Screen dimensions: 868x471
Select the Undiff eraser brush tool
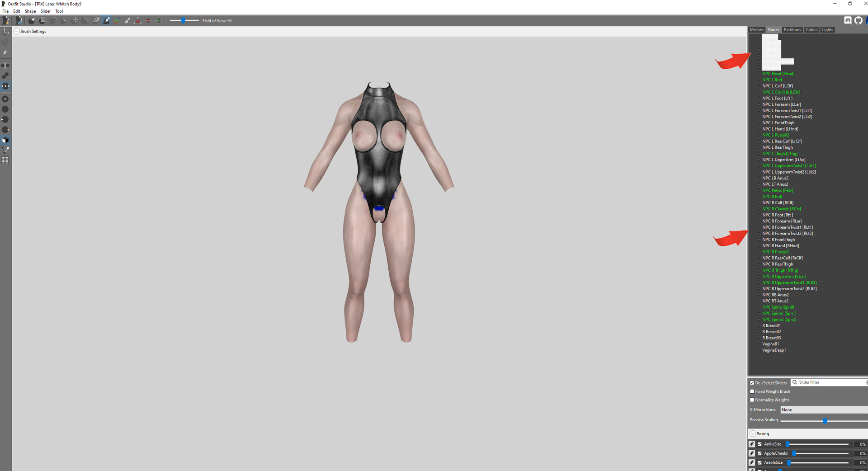pos(96,20)
